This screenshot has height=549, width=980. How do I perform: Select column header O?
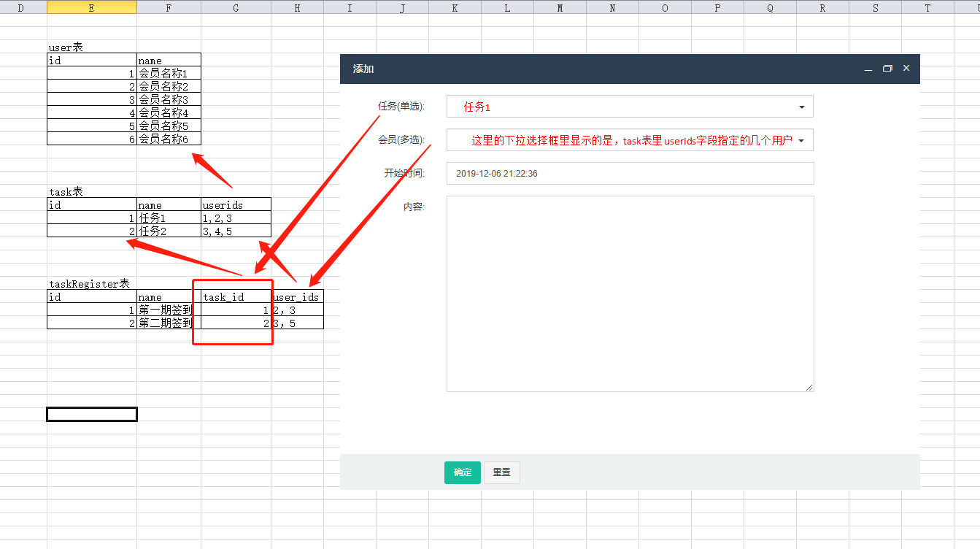point(665,7)
